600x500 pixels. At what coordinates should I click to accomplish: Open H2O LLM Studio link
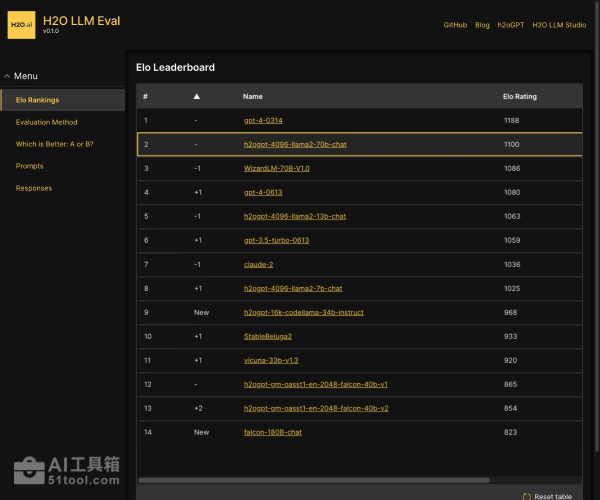pyautogui.click(x=559, y=25)
